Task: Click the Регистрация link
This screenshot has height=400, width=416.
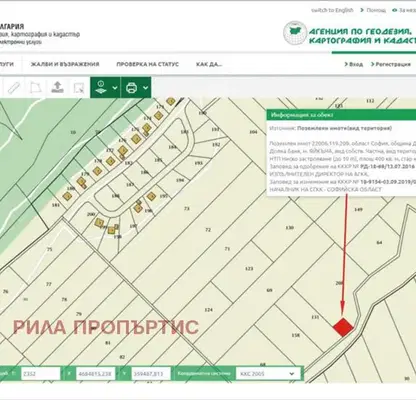Action: coord(391,64)
